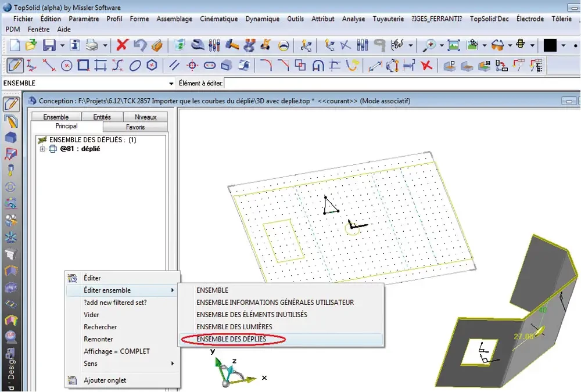This screenshot has height=392, width=581.
Task: Choose Affichage = COMPLET in context menu
Action: point(123,351)
